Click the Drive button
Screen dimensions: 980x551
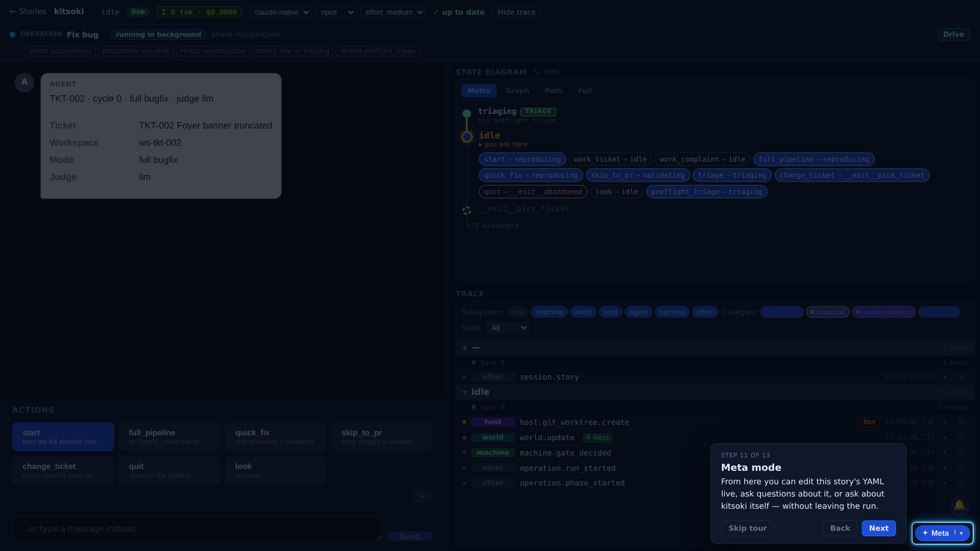[953, 34]
